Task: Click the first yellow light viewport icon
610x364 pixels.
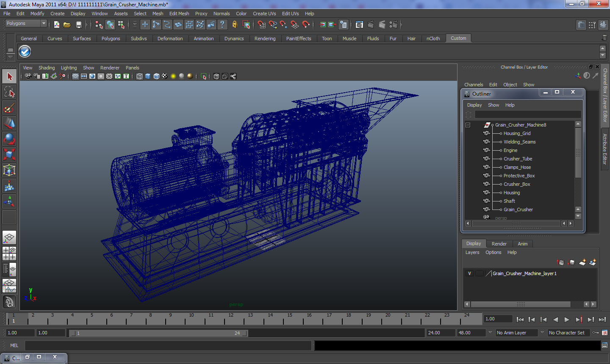Action: pyautogui.click(x=173, y=76)
